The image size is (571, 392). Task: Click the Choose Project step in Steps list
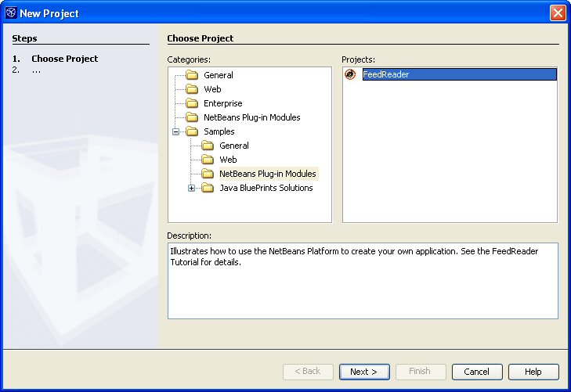64,59
